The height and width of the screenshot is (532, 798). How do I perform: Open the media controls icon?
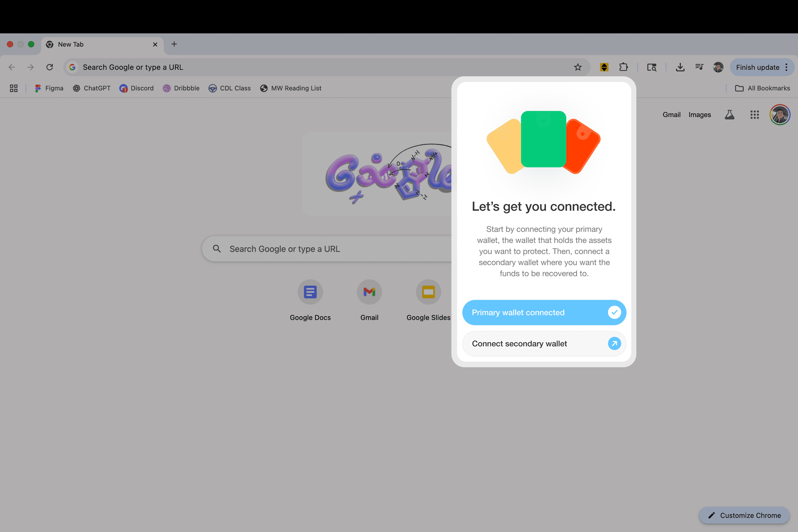coord(699,67)
